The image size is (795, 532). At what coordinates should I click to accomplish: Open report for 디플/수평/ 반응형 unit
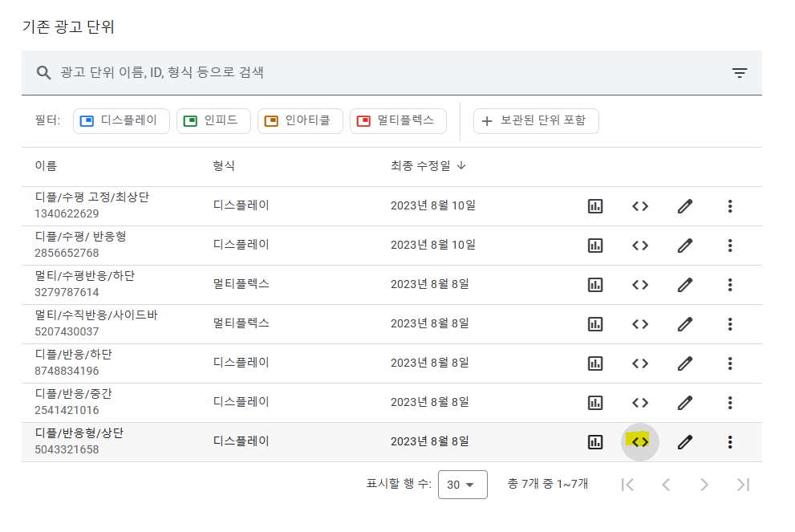click(594, 246)
